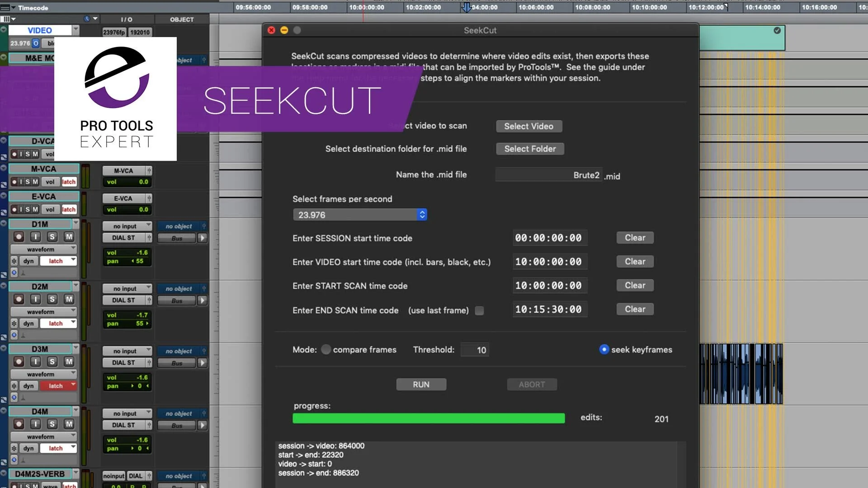This screenshot has width=868, height=488.
Task: Select seek keyframes mode
Action: [604, 349]
